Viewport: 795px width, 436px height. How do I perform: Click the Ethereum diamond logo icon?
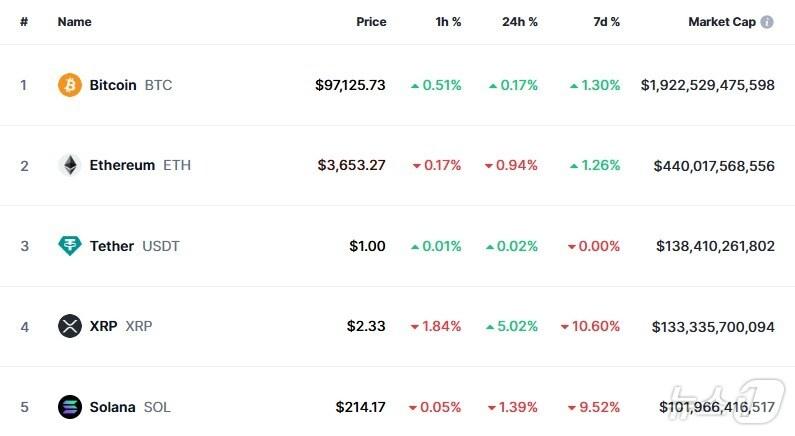69,165
